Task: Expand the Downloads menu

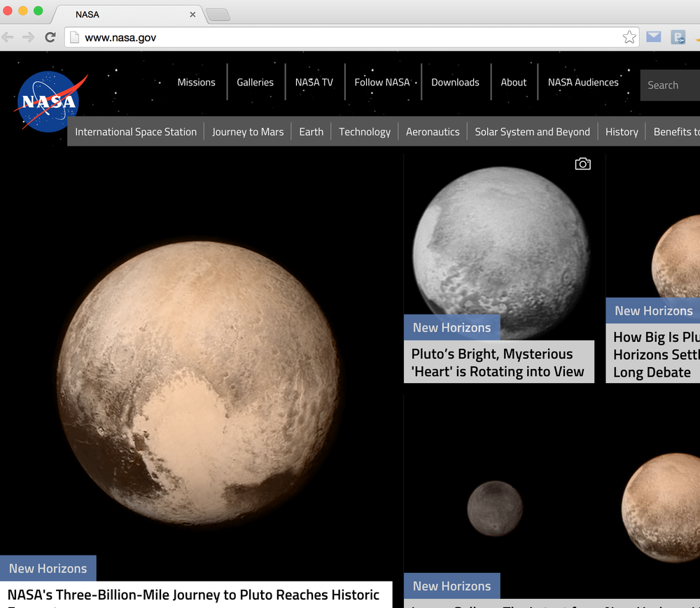Action: point(455,83)
